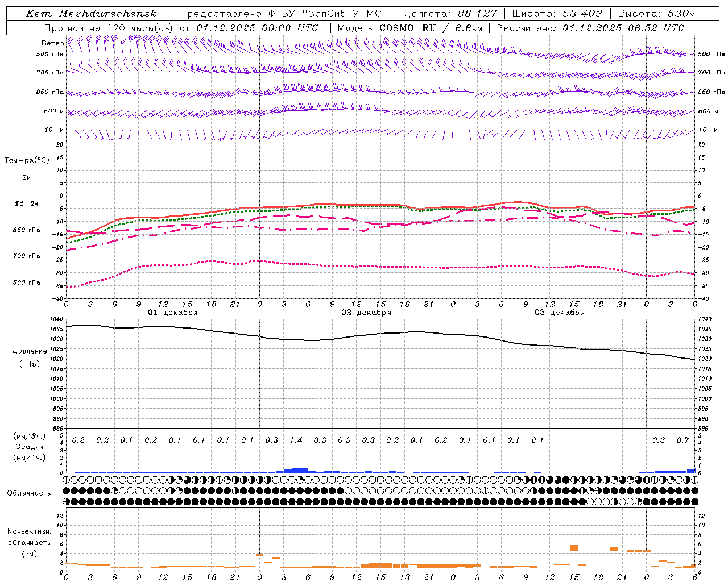
Task: Click the '(км)' unit under convective cloudiness
Action: (30, 554)
